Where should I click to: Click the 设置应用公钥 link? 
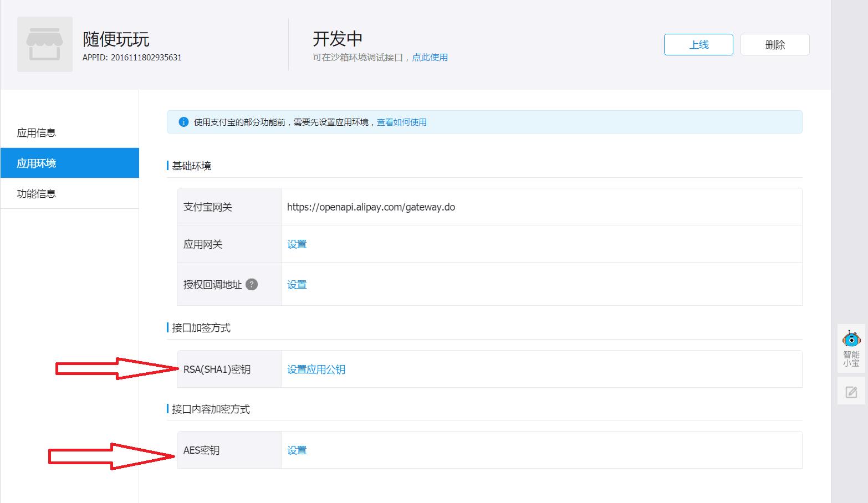pos(316,369)
